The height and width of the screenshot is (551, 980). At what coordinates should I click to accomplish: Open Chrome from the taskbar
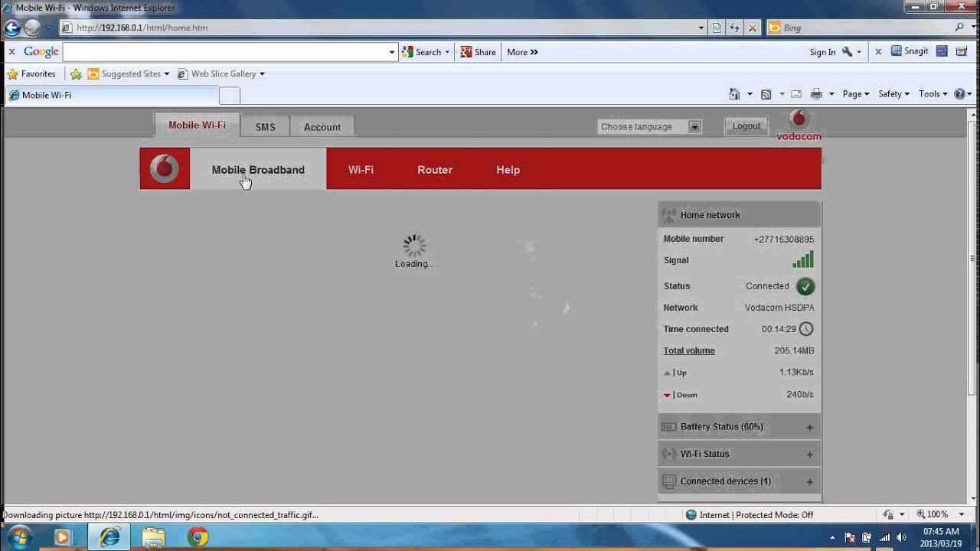click(x=198, y=537)
